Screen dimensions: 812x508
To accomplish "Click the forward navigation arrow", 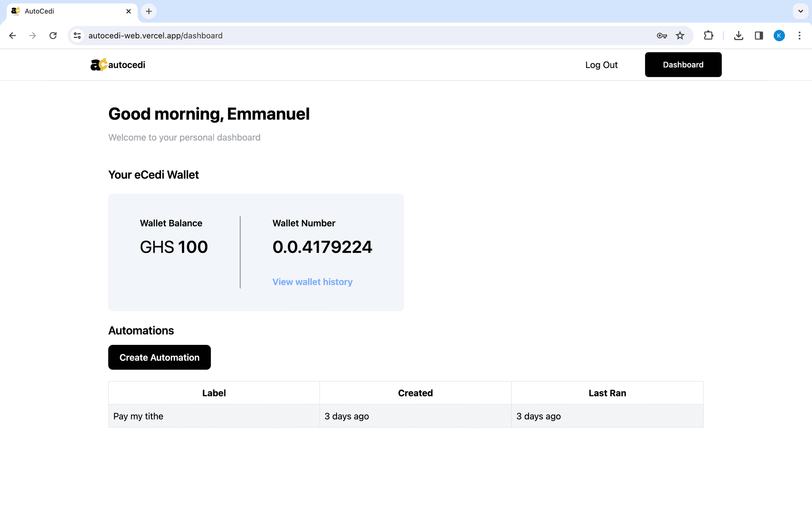I will click(x=33, y=36).
